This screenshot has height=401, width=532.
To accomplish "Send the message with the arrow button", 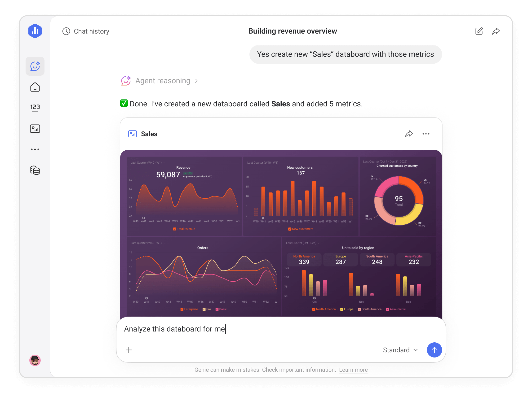I will 434,350.
